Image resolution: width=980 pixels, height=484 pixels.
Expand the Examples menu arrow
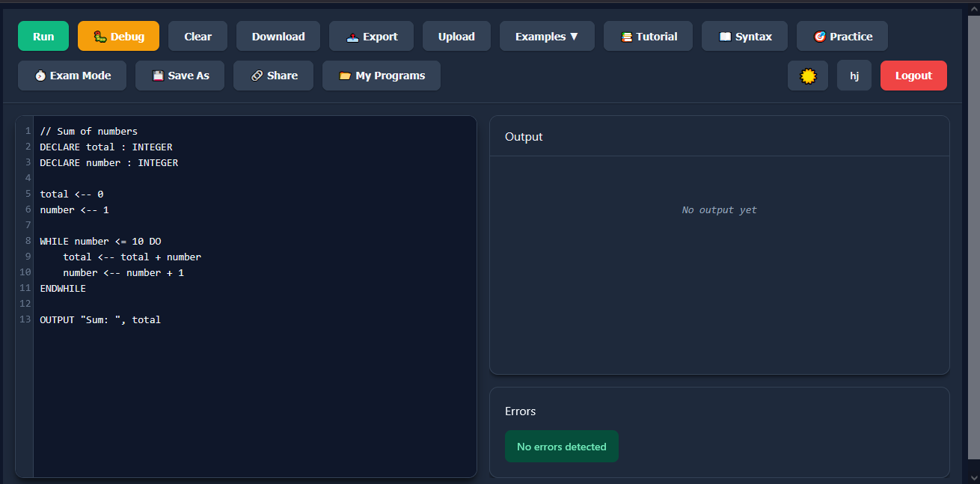572,35
